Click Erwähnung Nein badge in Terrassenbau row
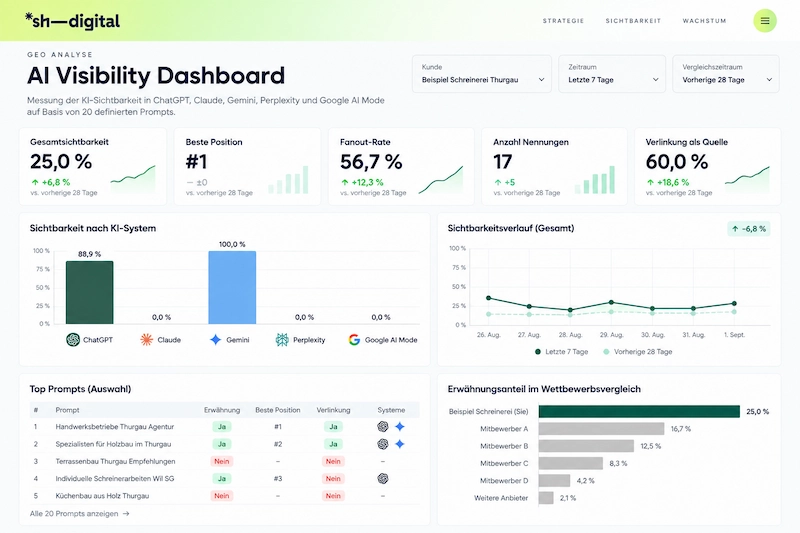Image resolution: width=800 pixels, height=533 pixels. point(222,462)
